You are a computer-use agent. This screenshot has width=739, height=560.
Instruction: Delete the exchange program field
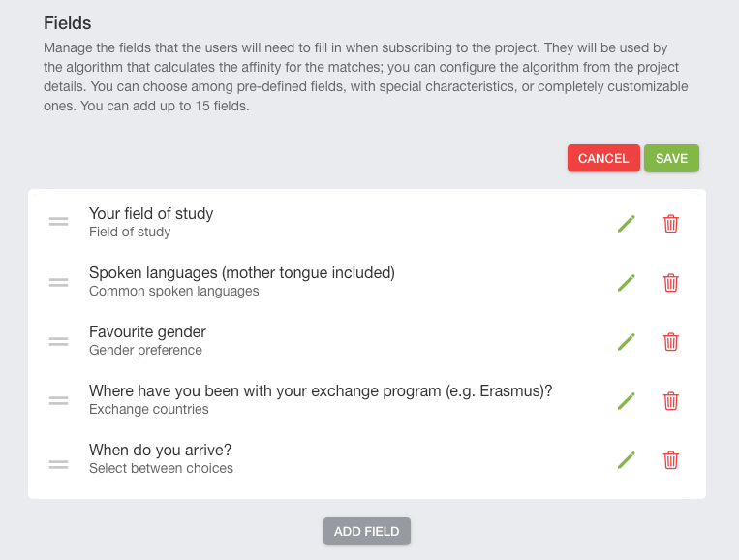(670, 401)
